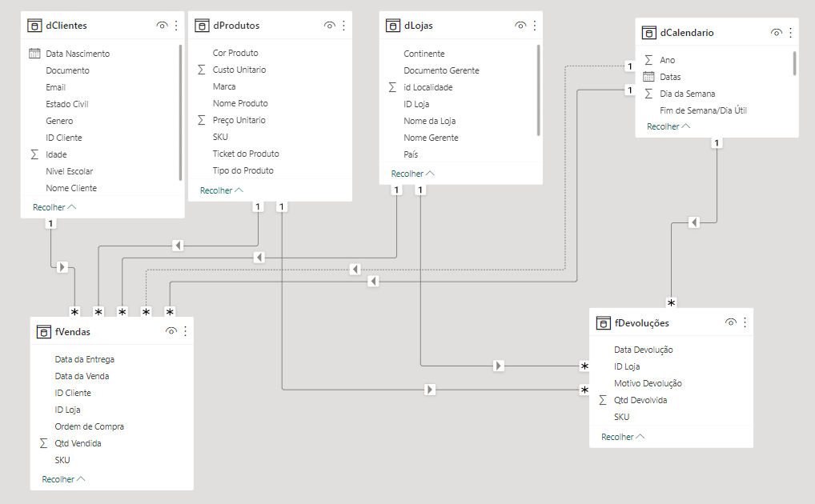
Task: Select Email field in dClientes
Action: click(x=55, y=87)
